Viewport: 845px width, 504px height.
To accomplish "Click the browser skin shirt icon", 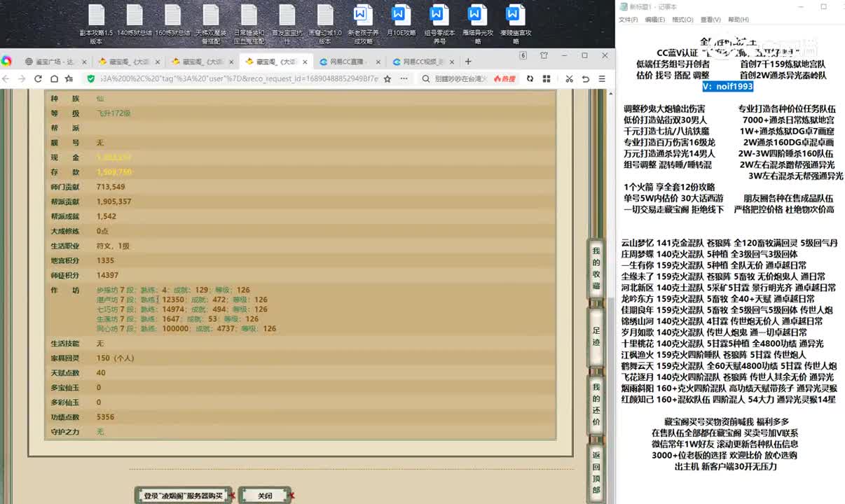I will (x=544, y=55).
